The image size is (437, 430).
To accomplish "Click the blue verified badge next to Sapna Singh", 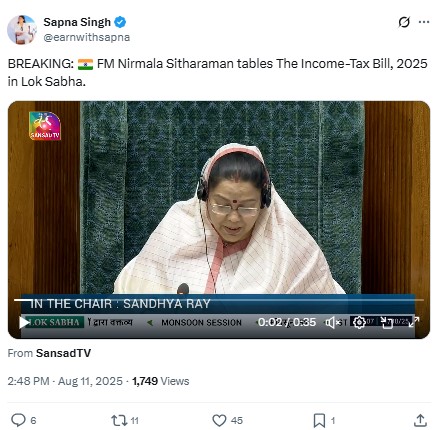I will pyautogui.click(x=120, y=22).
